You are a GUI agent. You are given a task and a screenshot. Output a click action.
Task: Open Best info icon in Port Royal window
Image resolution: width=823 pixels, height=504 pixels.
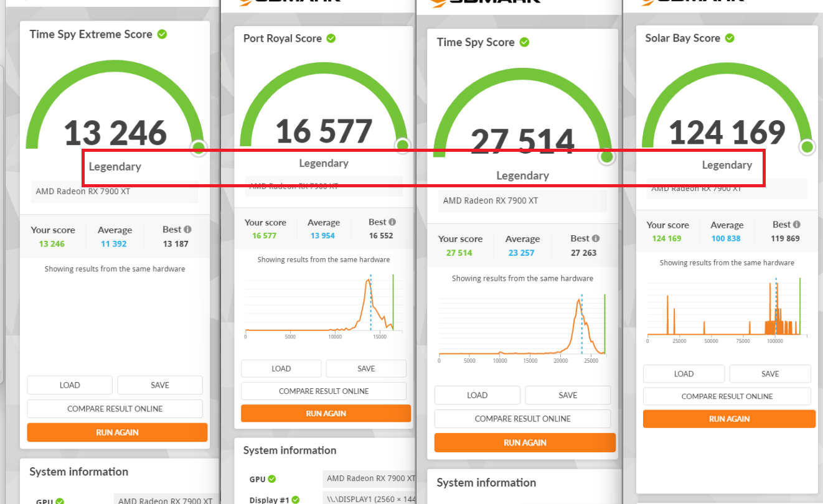[x=392, y=222]
